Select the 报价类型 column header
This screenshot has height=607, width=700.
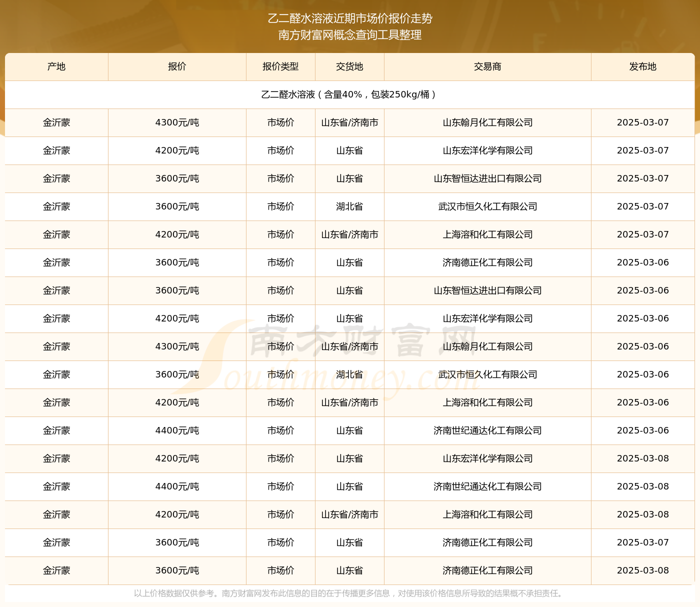280,66
